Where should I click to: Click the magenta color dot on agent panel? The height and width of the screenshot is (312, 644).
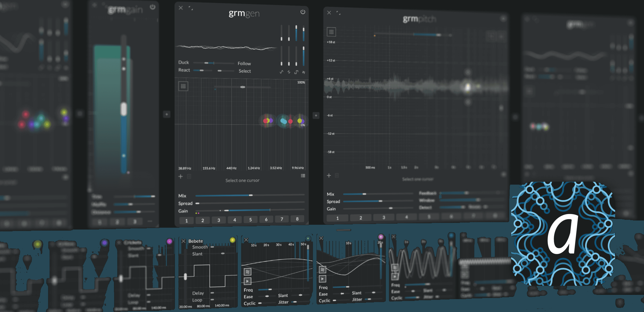[x=381, y=237]
